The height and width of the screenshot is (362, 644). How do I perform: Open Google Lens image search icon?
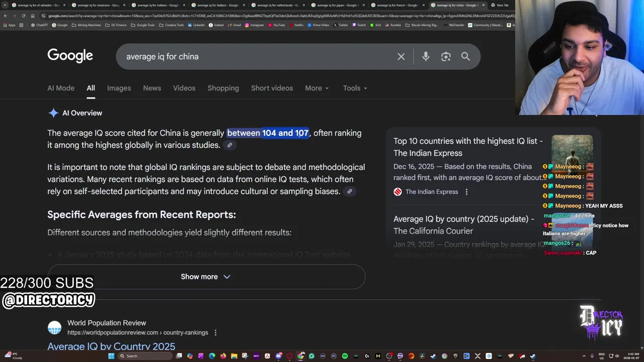coord(446,57)
